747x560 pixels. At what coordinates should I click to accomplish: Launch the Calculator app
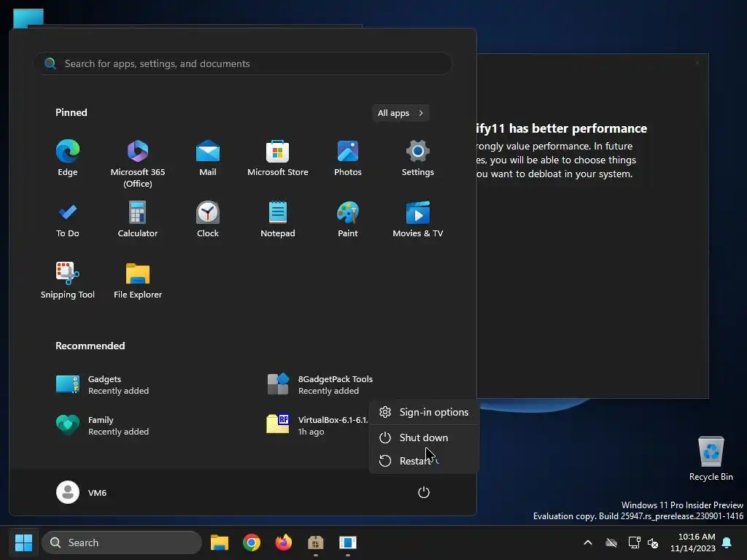[x=138, y=219]
